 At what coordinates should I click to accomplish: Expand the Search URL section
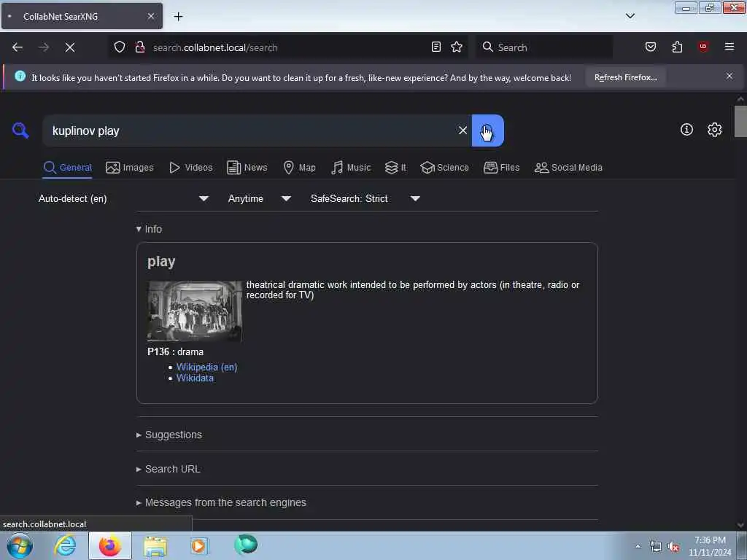point(169,469)
